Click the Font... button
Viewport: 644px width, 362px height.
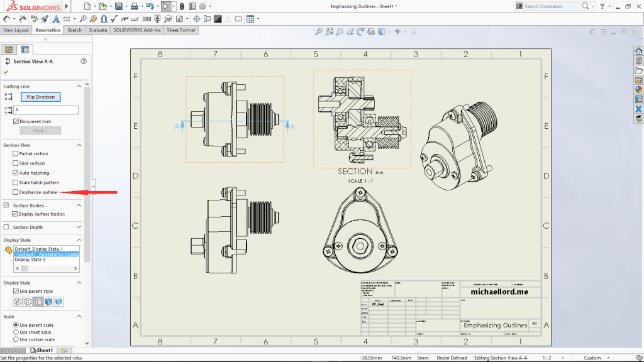point(40,131)
